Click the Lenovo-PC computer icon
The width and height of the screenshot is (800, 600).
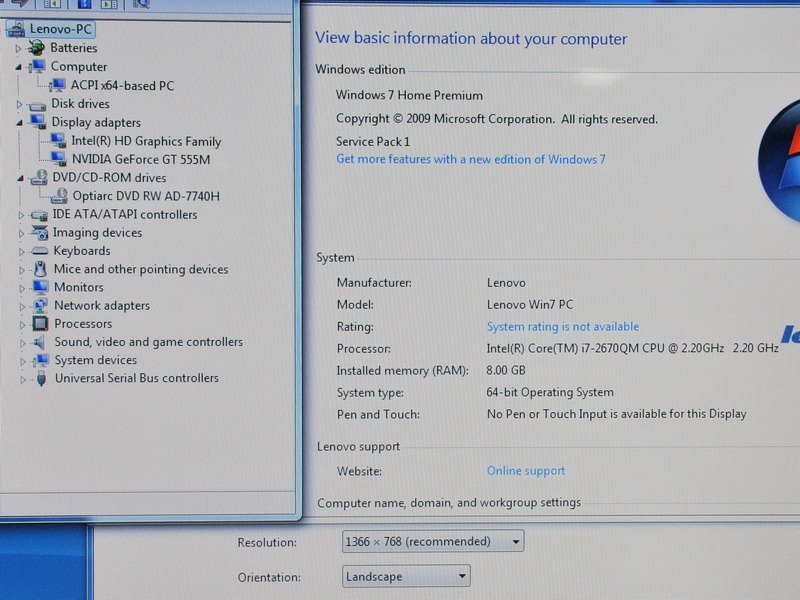pos(16,29)
